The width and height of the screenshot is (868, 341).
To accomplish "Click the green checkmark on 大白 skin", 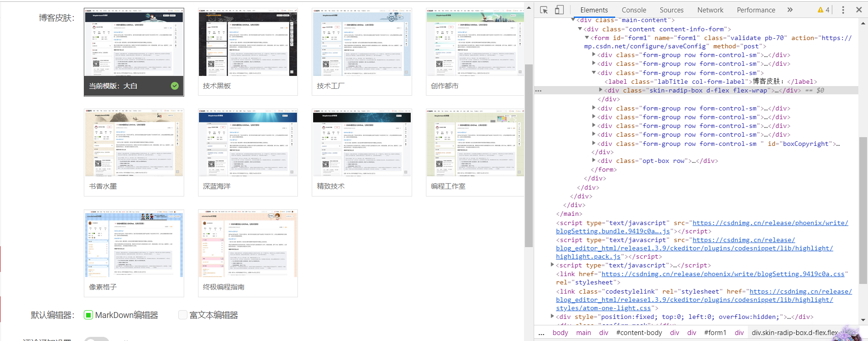I will coord(175,86).
